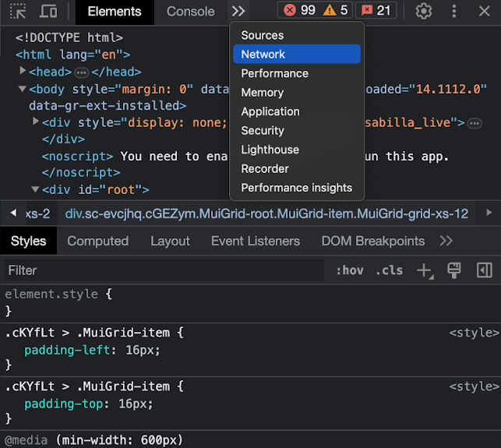
Task: Click the 99 errors counter
Action: pyautogui.click(x=299, y=11)
